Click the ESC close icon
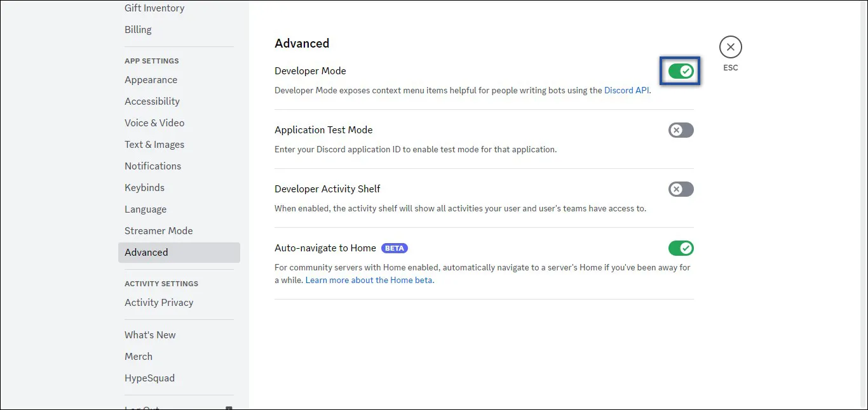The image size is (868, 410). (x=730, y=47)
